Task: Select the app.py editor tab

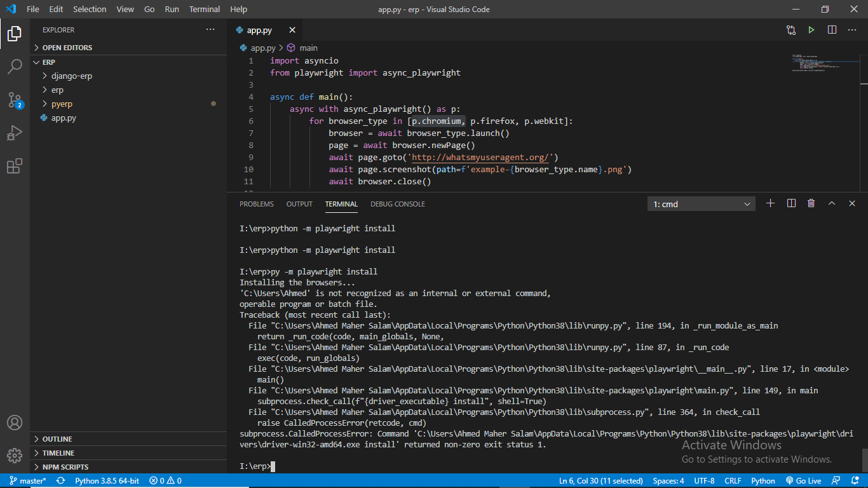Action: (264, 30)
